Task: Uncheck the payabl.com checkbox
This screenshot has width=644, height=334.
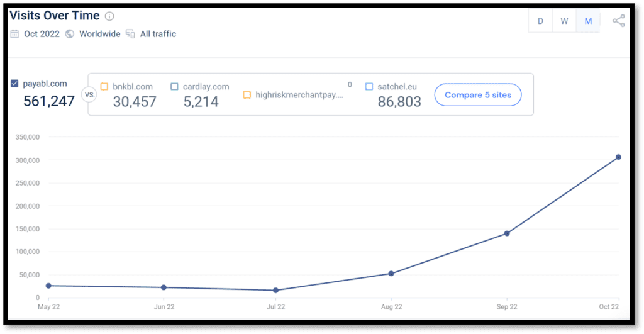Action: [15, 84]
